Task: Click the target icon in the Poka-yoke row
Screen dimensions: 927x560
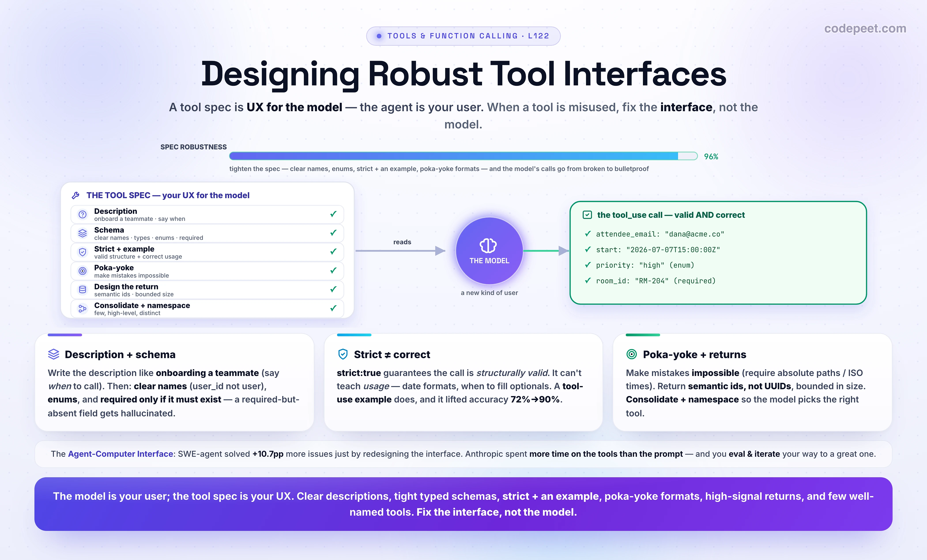Action: (x=82, y=271)
